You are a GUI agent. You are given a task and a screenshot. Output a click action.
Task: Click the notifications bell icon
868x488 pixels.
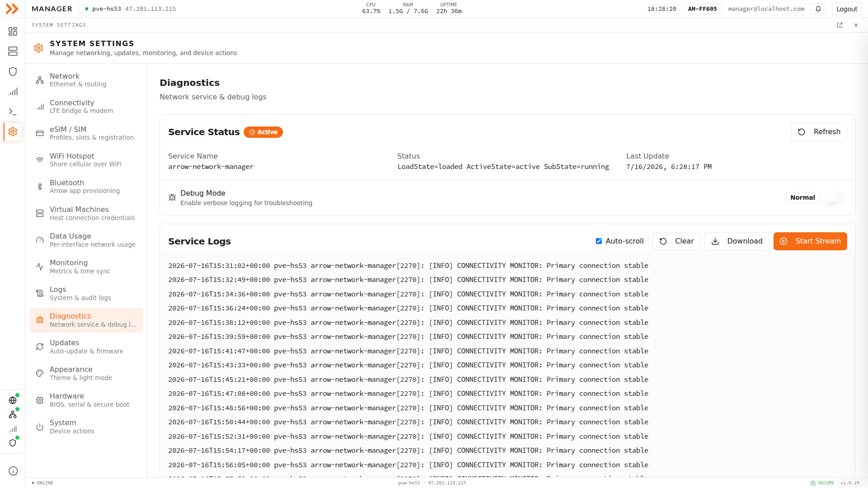(x=818, y=9)
